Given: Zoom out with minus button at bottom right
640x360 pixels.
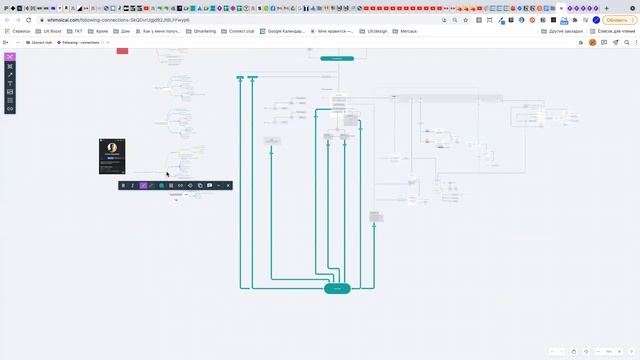Looking at the screenshot, I should click(x=598, y=351).
